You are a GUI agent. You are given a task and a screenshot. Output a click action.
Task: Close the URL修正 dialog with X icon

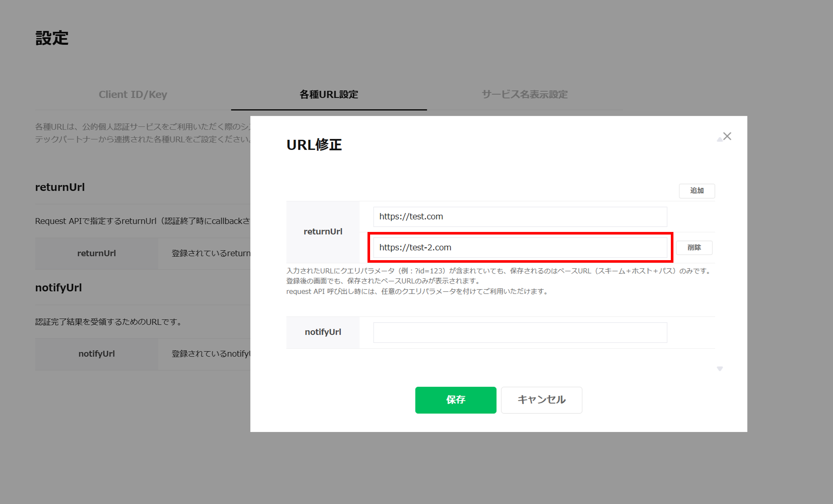[x=727, y=136]
